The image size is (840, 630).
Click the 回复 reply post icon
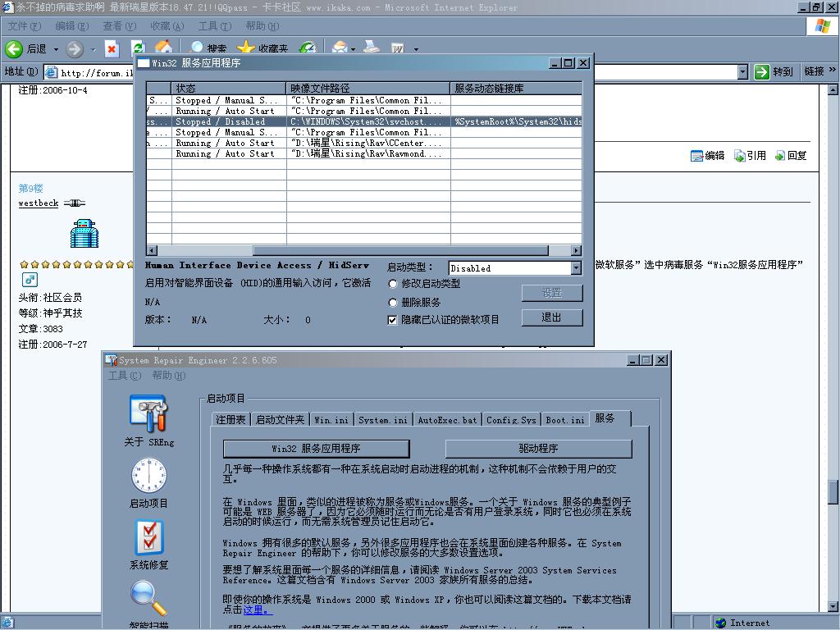779,156
